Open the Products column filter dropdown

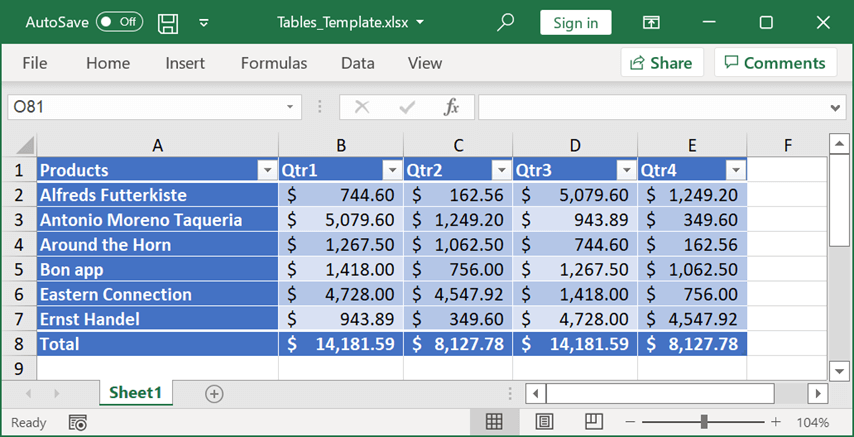[267, 170]
